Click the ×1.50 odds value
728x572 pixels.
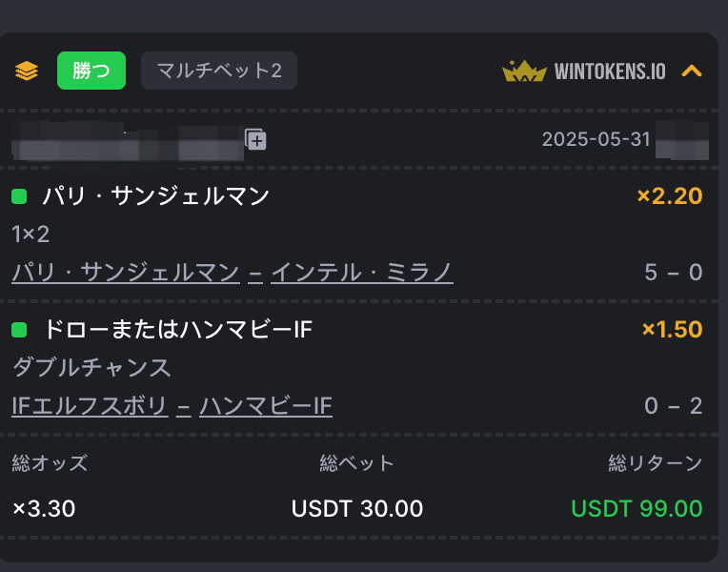pyautogui.click(x=672, y=330)
